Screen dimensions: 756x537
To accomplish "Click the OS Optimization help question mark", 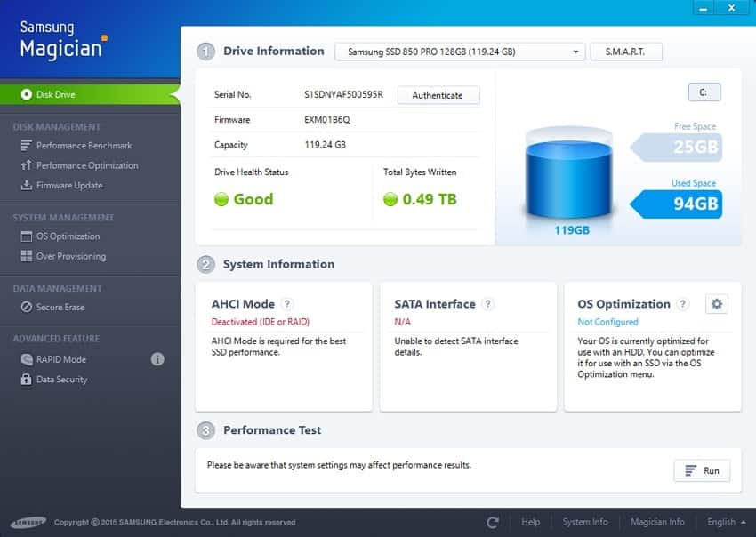I will [x=682, y=304].
